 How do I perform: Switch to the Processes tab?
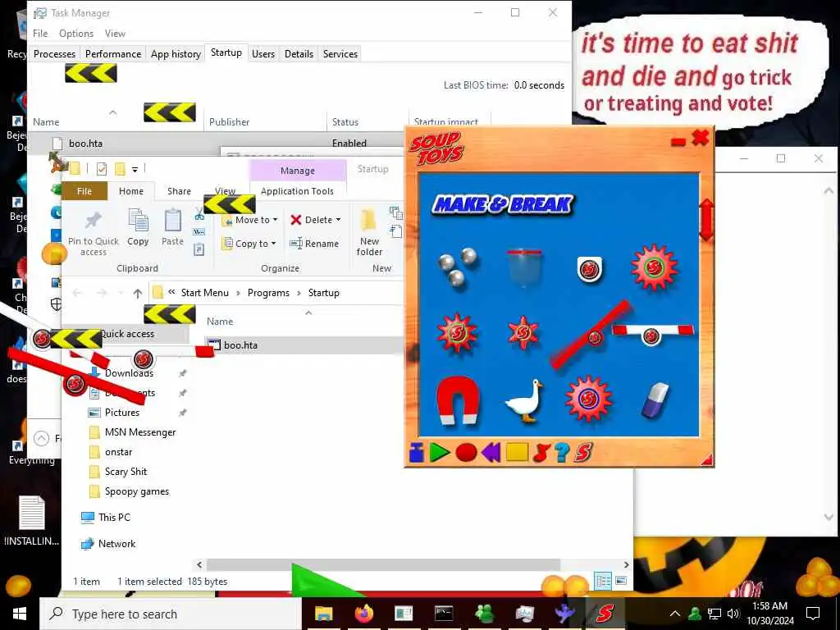coord(54,53)
